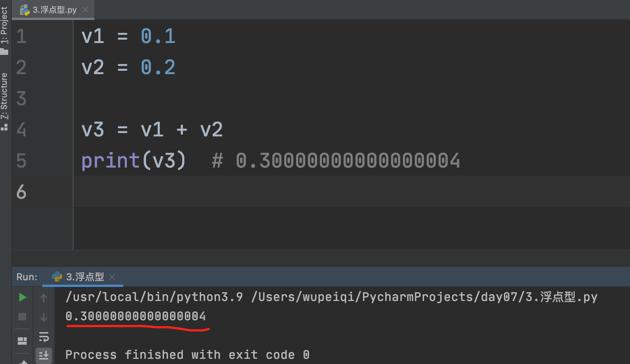Viewport: 630px width, 364px height.
Task: Select the 3.浮点型.py editor tab
Action: (55, 10)
